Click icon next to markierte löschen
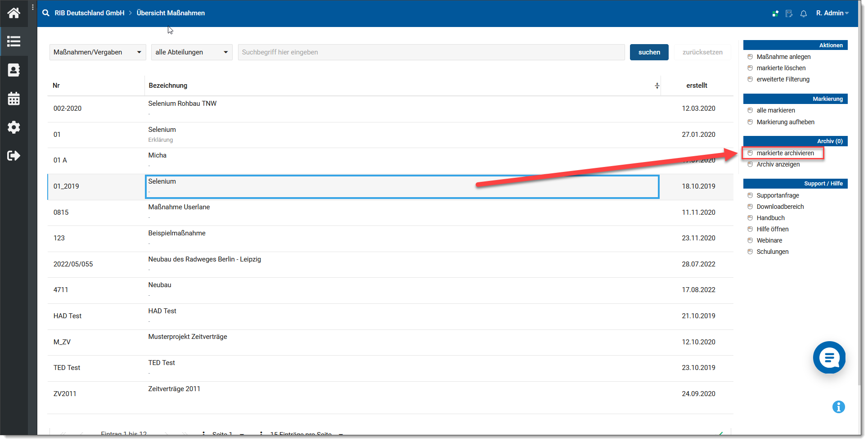 click(750, 68)
